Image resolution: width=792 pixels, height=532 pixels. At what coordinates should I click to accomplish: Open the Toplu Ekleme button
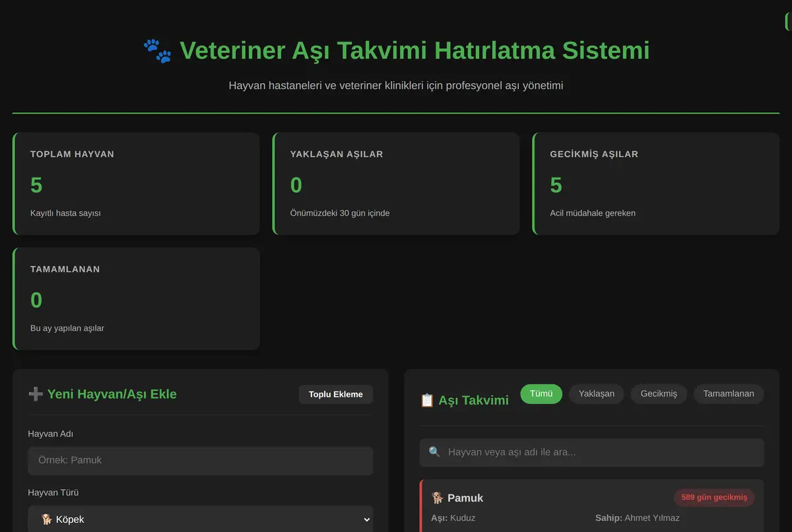coord(336,394)
